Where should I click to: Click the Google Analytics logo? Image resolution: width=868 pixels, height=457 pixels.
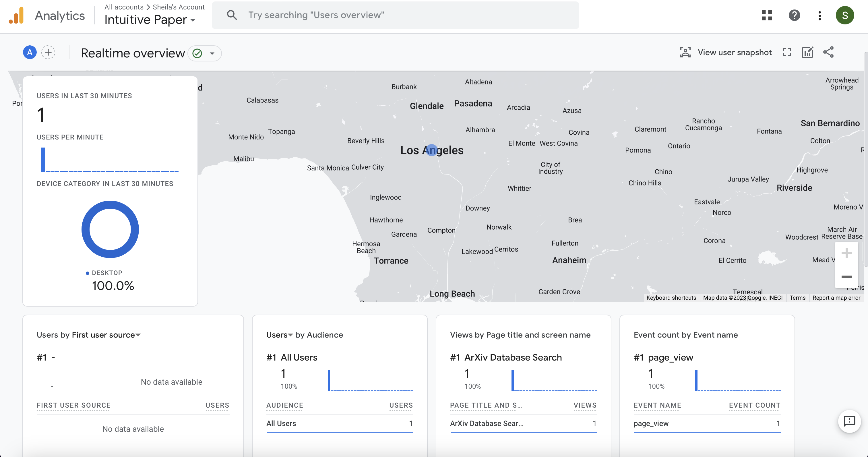[16, 16]
